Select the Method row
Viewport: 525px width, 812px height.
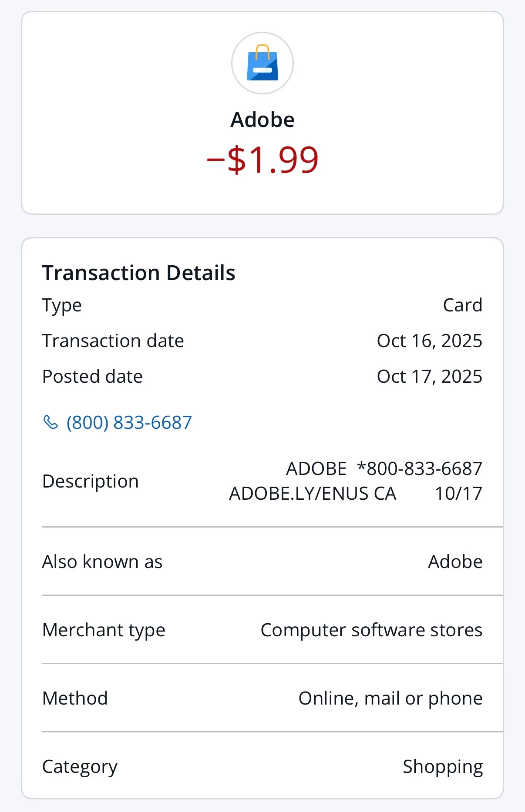tap(262, 698)
